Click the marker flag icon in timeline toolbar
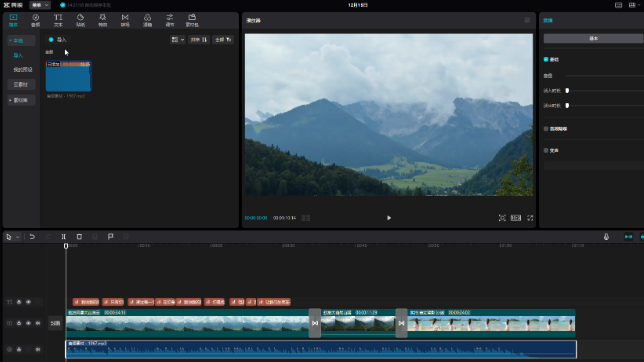This screenshot has height=362, width=644. coord(110,237)
